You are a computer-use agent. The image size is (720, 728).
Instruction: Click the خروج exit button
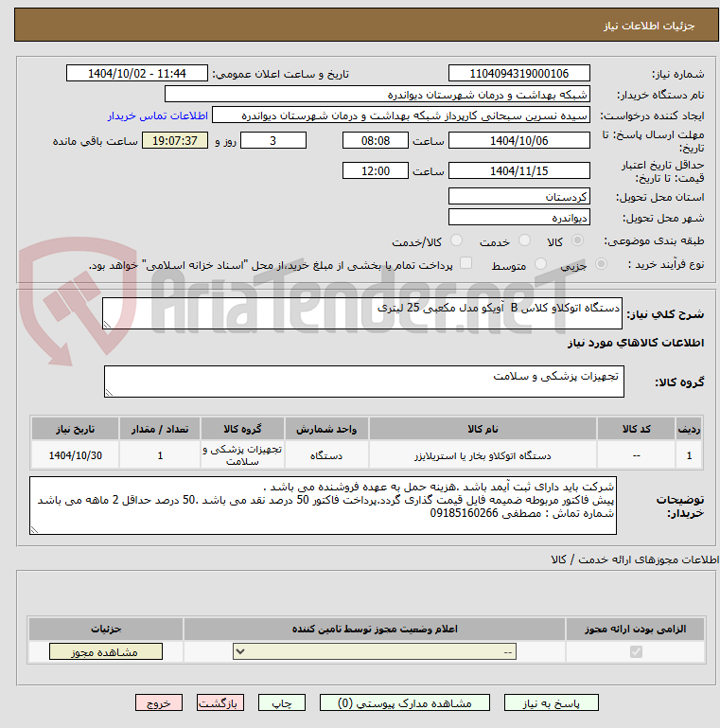[159, 703]
